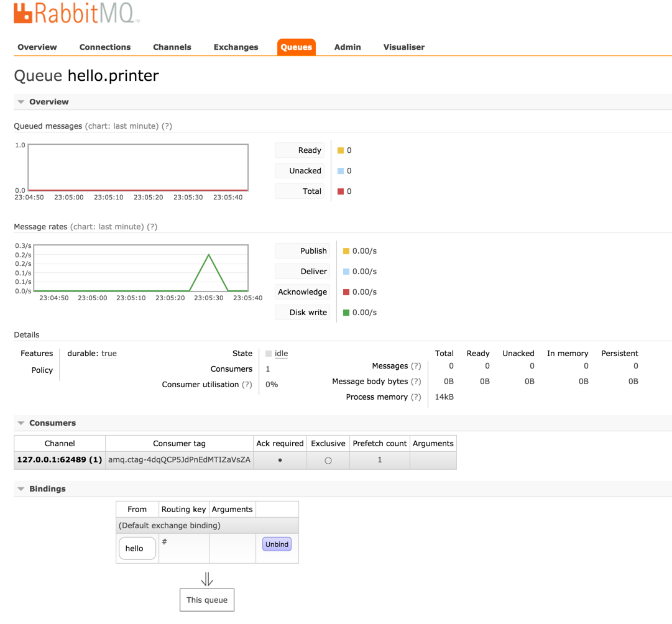Click the Ack required filled dot
Screen dimensions: 672x624
click(x=280, y=461)
